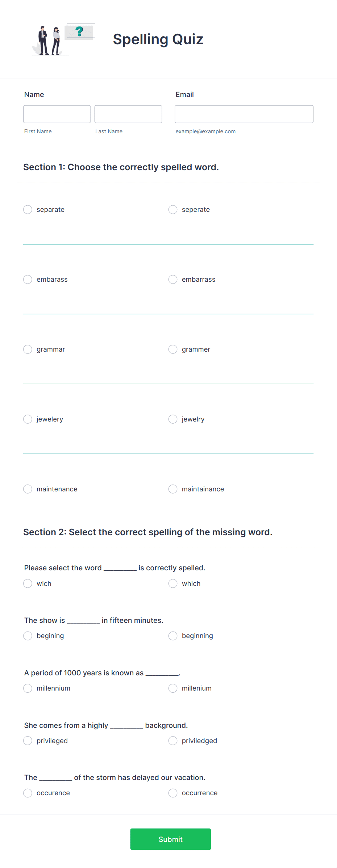
Task: Select "grammar" as correctly spelled
Action: click(x=28, y=349)
